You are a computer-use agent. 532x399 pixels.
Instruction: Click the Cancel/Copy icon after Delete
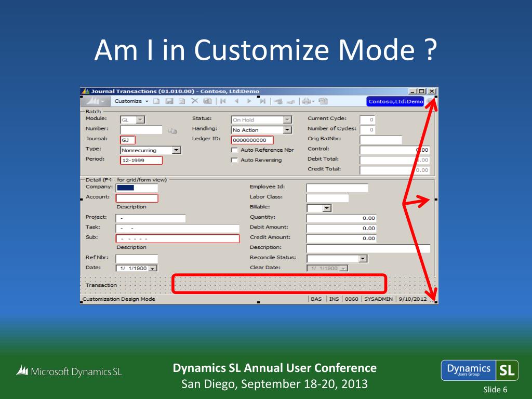coord(207,101)
